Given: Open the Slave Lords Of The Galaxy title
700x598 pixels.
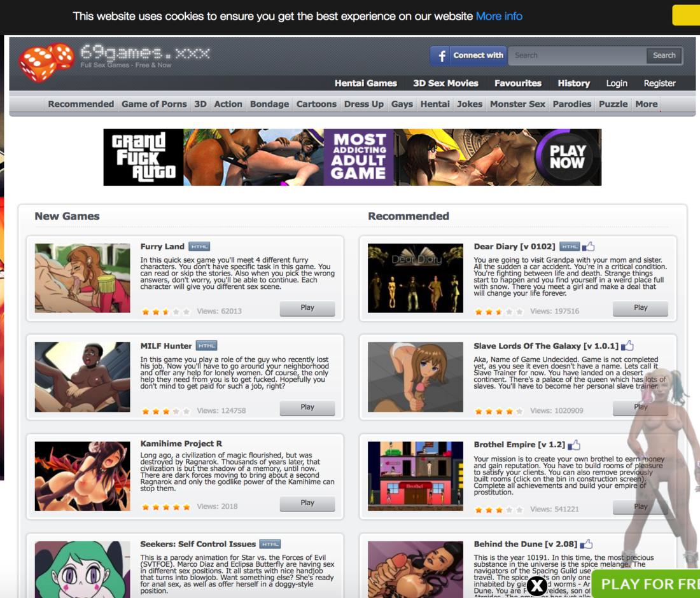Looking at the screenshot, I should point(546,346).
